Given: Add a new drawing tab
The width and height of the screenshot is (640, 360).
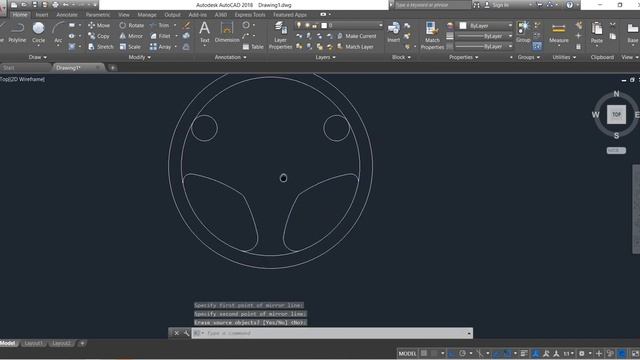Looking at the screenshot, I should tap(113, 68).
